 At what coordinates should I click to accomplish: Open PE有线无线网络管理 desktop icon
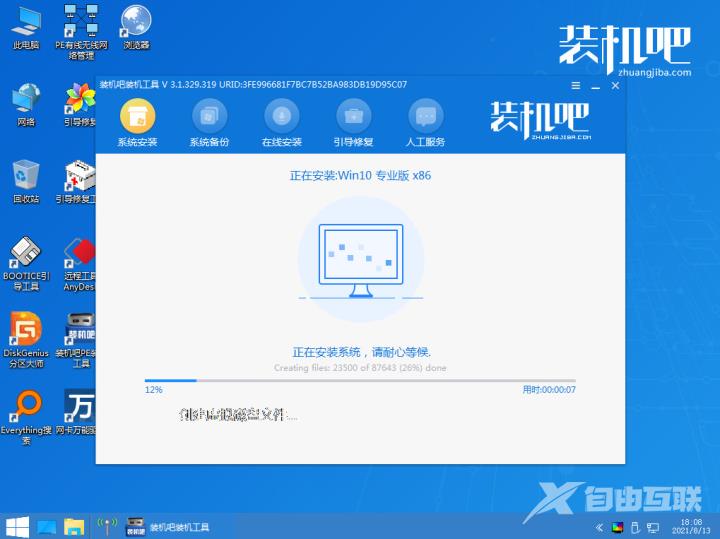pyautogui.click(x=81, y=32)
